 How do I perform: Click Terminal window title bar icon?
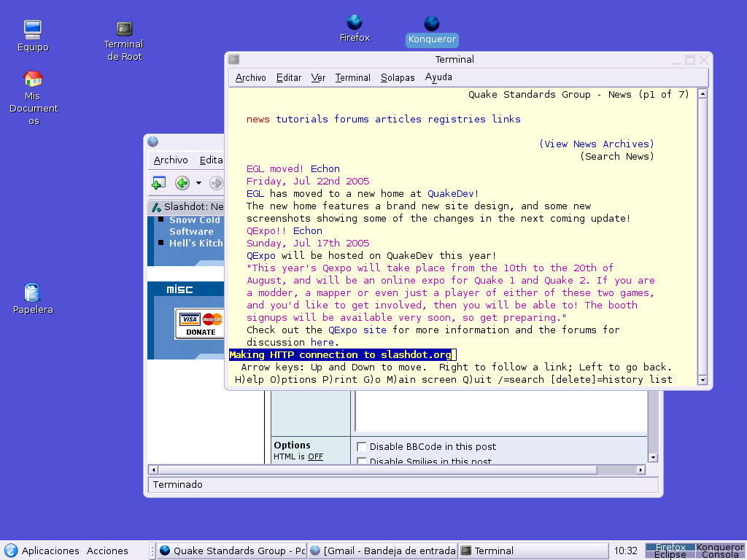(x=233, y=59)
